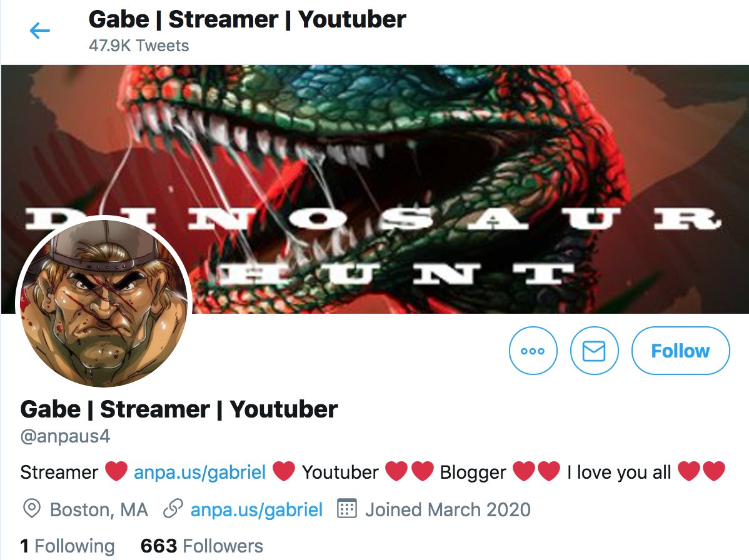Viewport: 749px width, 560px height.
Task: Click the heart emoji right after Streamer
Action: pos(116,472)
